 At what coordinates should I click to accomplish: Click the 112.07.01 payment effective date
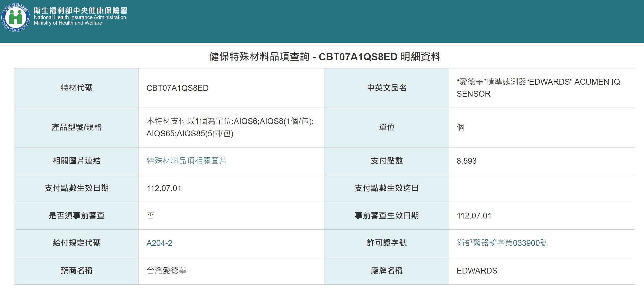[x=164, y=188]
